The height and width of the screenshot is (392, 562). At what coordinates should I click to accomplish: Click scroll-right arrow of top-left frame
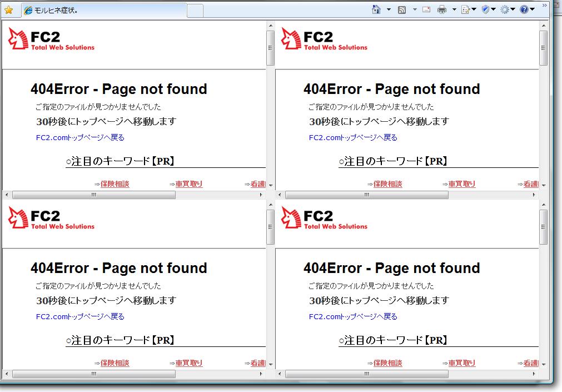[x=261, y=195]
